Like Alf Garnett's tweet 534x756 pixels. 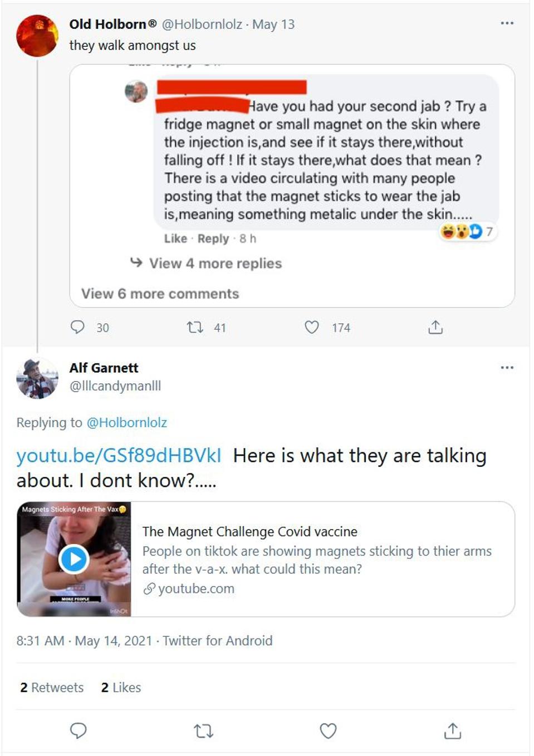click(x=328, y=730)
